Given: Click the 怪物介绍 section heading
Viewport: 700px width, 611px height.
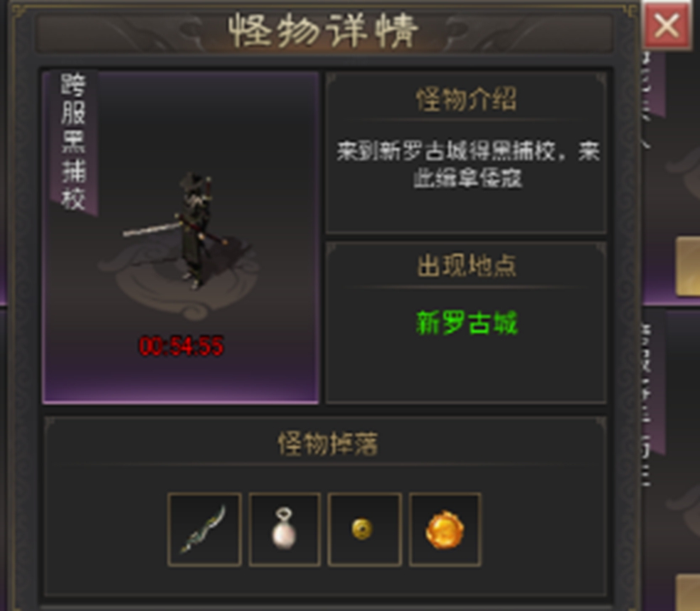Looking at the screenshot, I should click(467, 99).
